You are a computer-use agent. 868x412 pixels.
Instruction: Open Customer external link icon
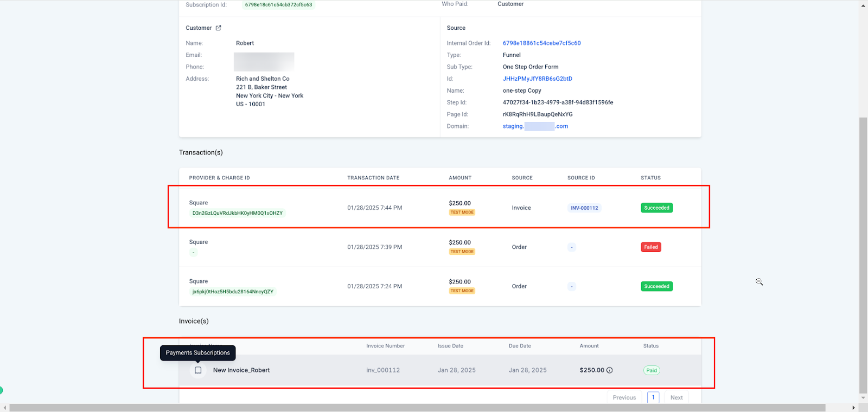point(219,28)
